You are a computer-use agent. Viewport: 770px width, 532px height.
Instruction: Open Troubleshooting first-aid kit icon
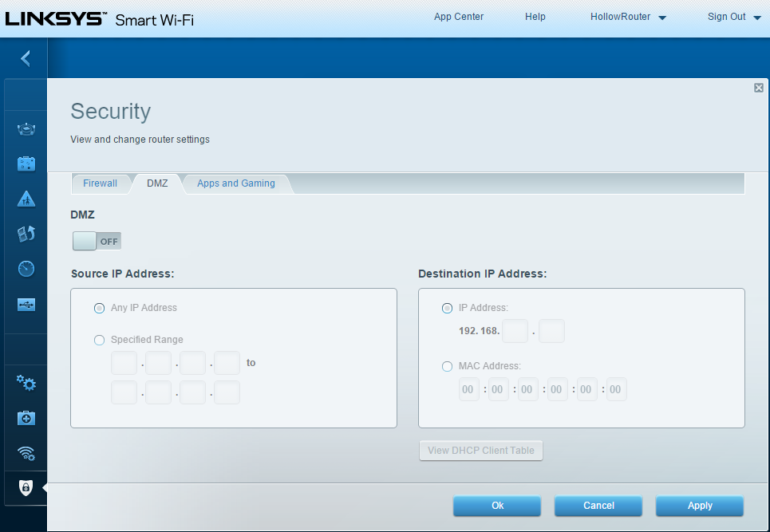click(x=26, y=418)
